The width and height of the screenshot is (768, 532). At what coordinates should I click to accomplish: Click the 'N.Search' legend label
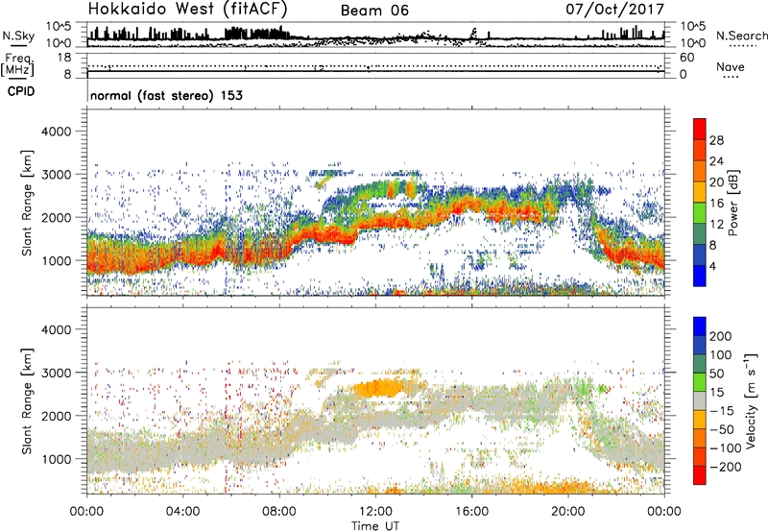741,36
